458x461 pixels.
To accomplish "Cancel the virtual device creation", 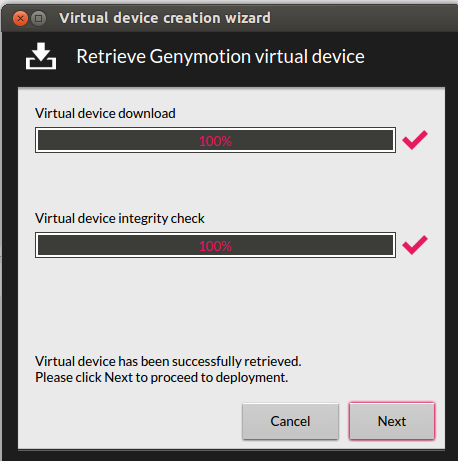I will 290,421.
